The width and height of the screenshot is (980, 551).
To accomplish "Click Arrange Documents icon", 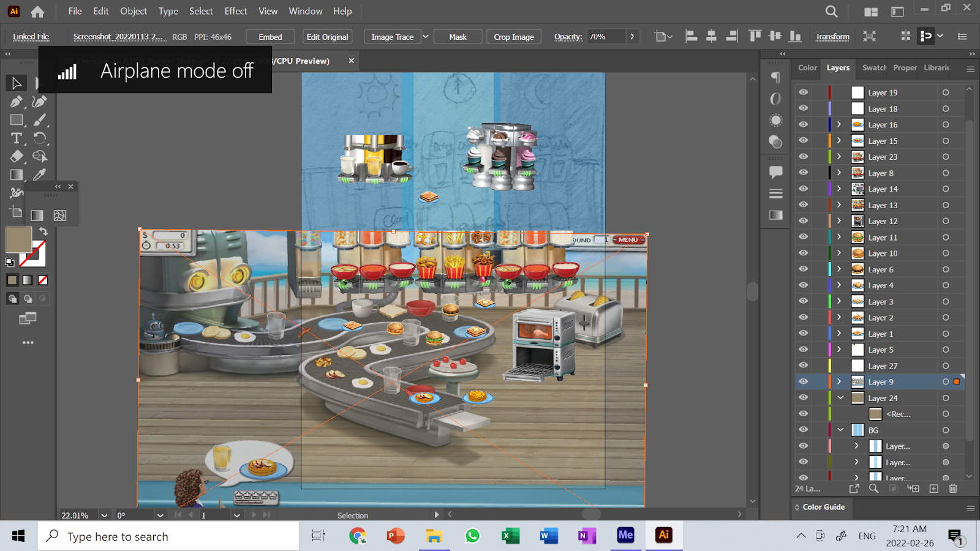I will click(x=871, y=12).
